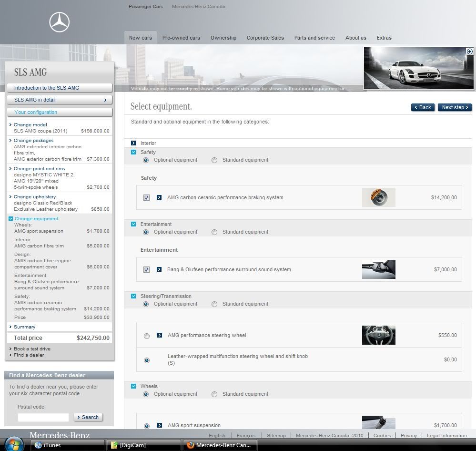
Task: Open the Ownership tab
Action: tap(223, 38)
